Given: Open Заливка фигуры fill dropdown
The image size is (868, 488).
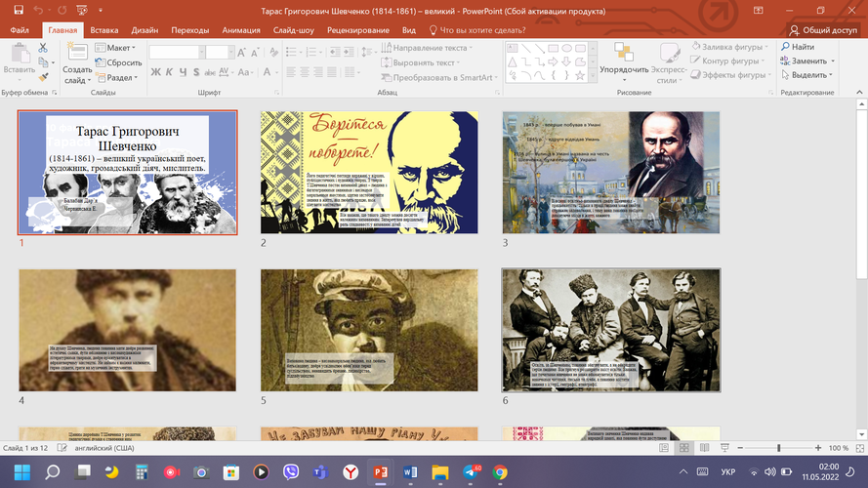Looking at the screenshot, I should (730, 47).
